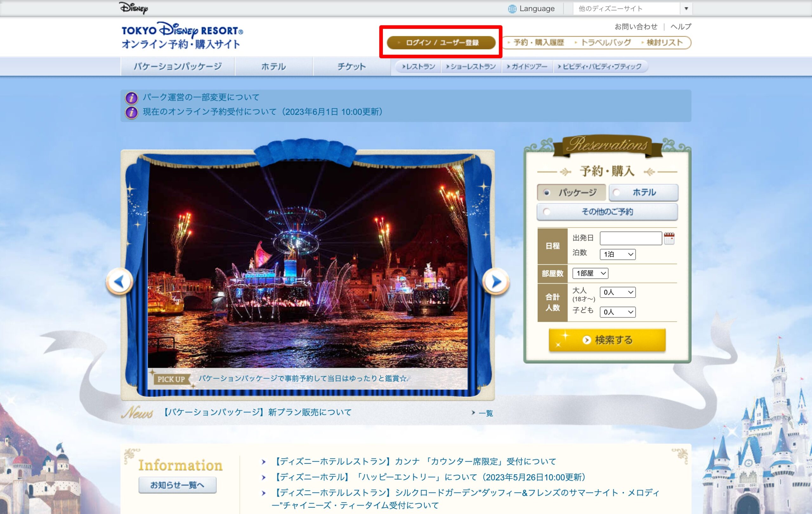
Task: Click the 出発日 departure date field
Action: point(631,238)
